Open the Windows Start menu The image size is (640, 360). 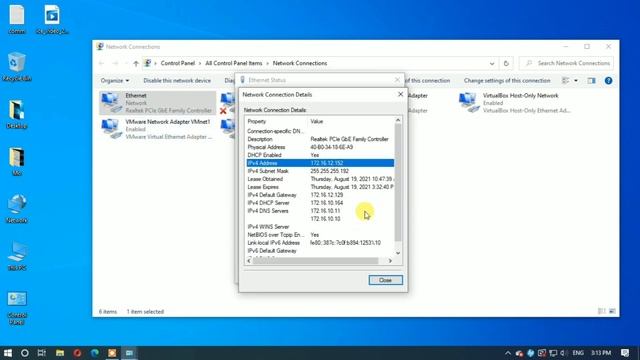click(x=7, y=353)
